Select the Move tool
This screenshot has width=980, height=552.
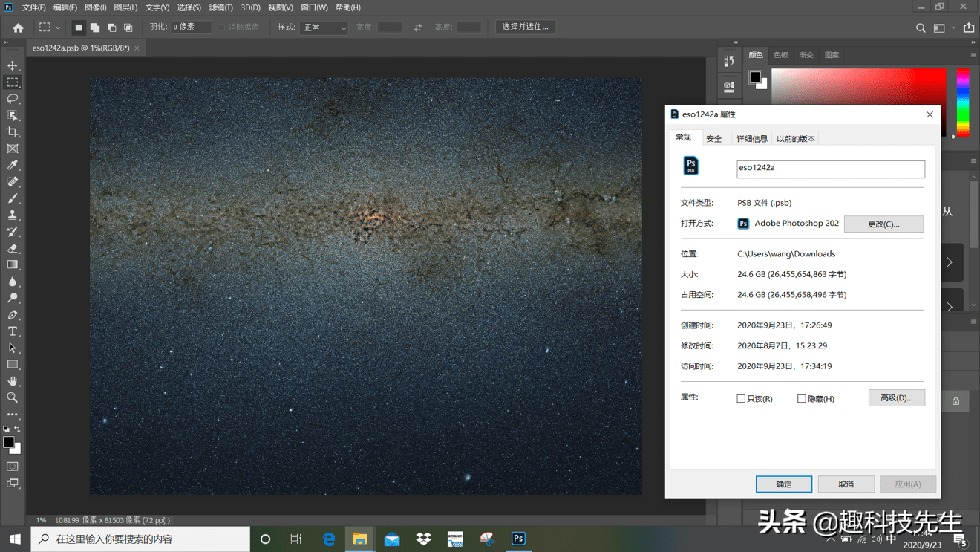13,65
